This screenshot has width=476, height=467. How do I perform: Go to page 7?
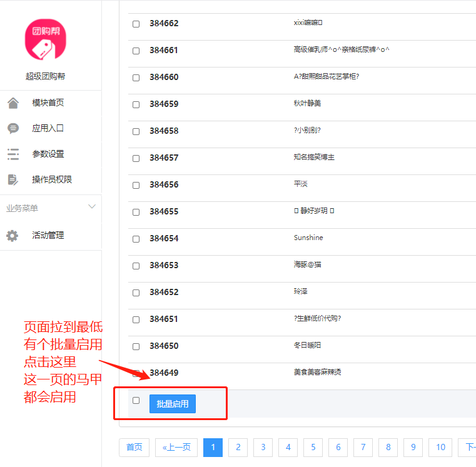click(363, 447)
